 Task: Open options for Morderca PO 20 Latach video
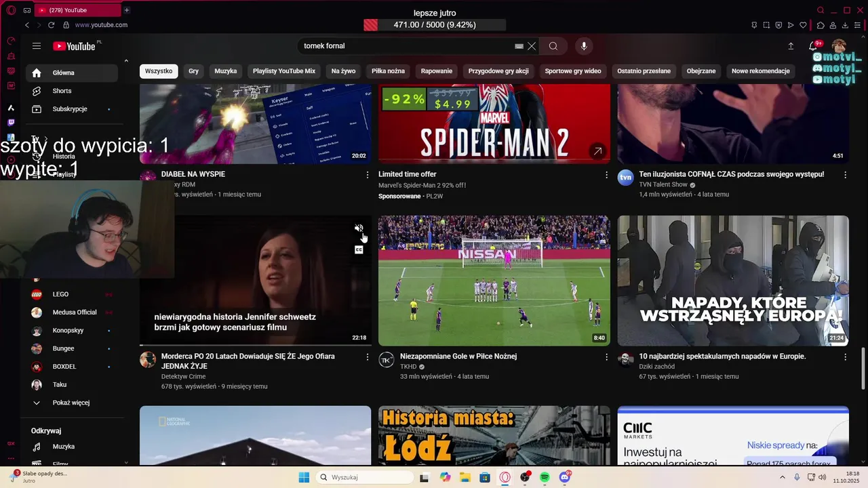pos(368,357)
